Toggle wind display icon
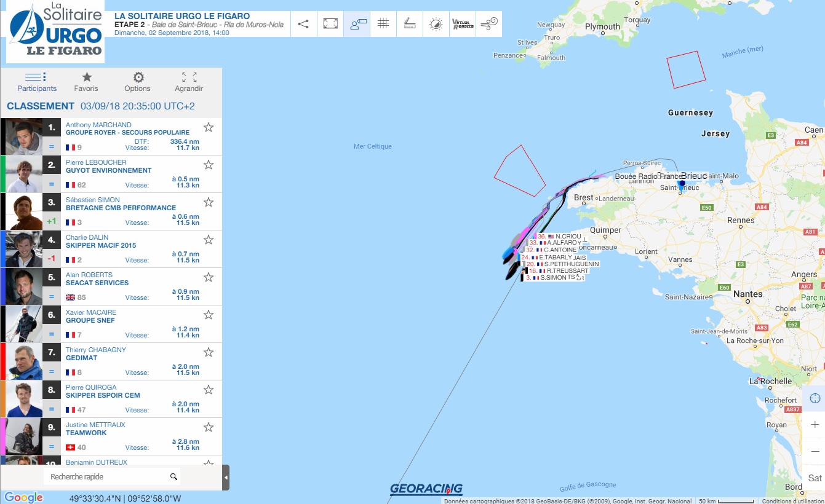Image resolution: width=825 pixels, height=504 pixels. [x=489, y=24]
